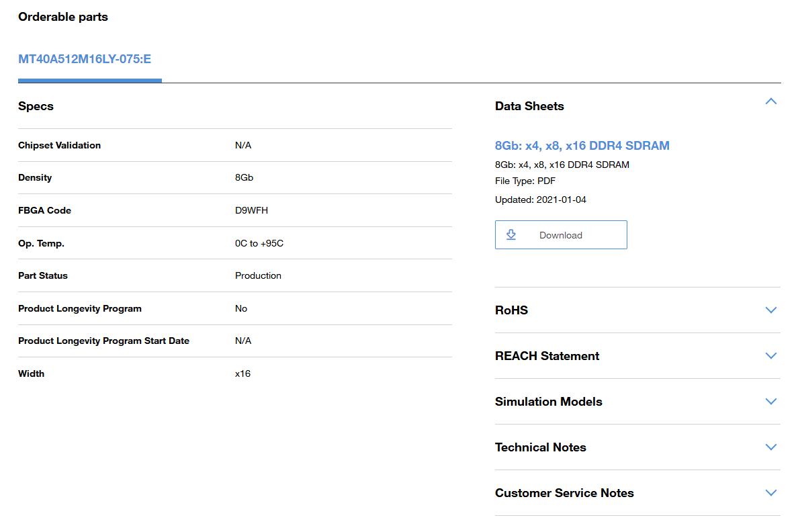
Task: Collapse the Data Sheets section chevron
Action: coord(771,101)
